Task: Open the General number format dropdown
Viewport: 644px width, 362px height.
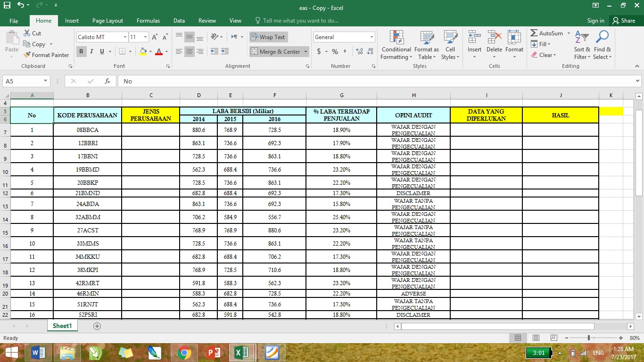Action: tap(372, 37)
